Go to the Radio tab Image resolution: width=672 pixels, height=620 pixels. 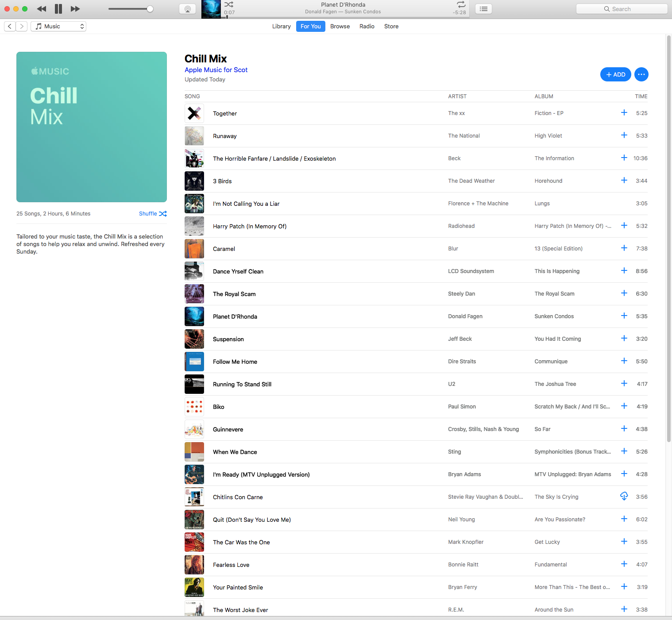[x=367, y=27]
